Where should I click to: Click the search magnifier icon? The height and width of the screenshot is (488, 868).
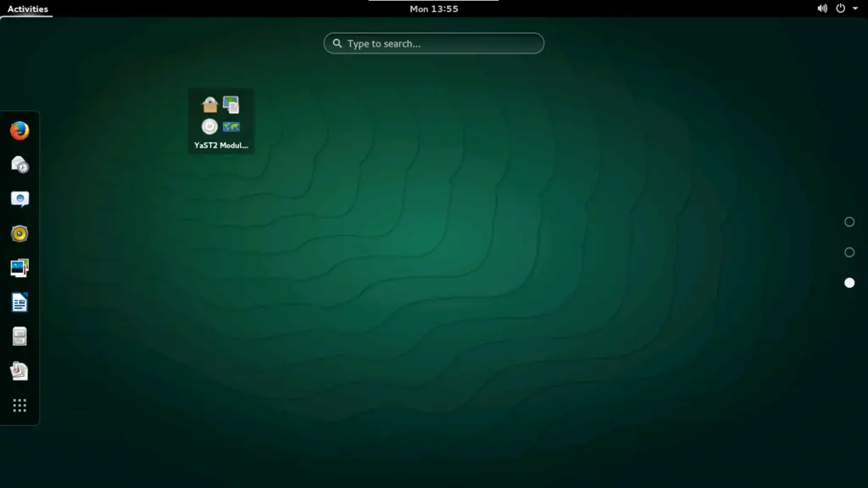[337, 43]
